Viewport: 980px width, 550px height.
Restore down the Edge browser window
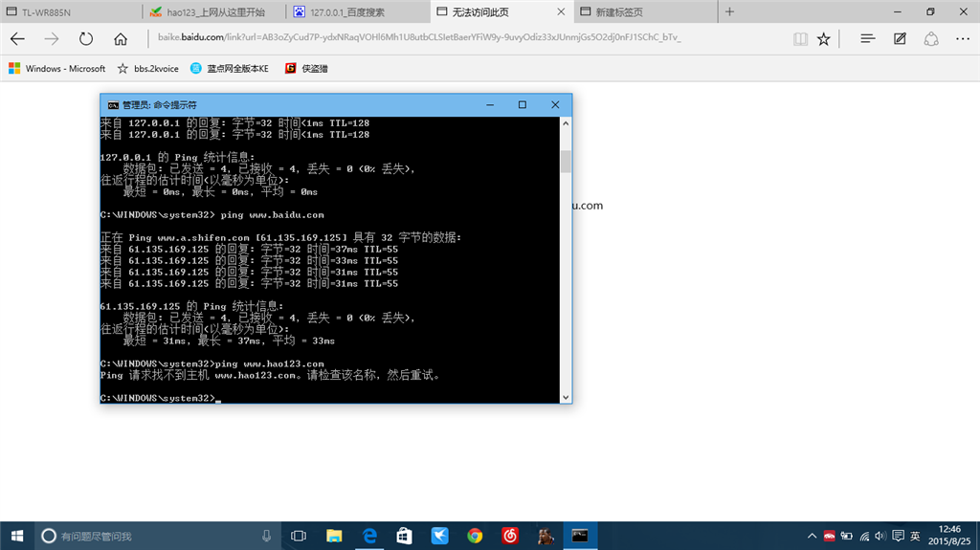[x=930, y=11]
